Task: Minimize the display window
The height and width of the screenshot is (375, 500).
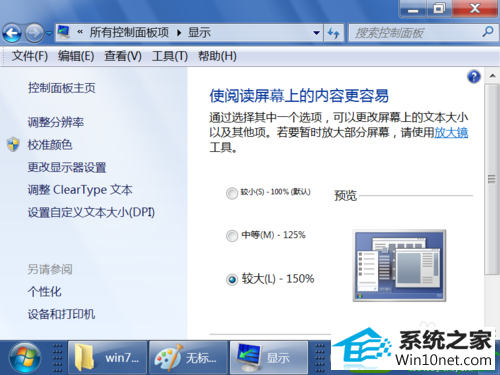Action: point(413,9)
